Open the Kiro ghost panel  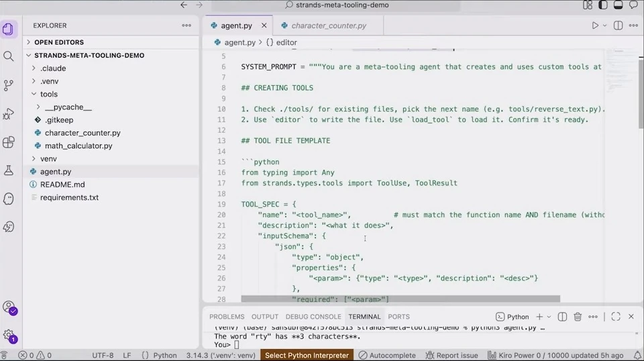click(x=8, y=199)
